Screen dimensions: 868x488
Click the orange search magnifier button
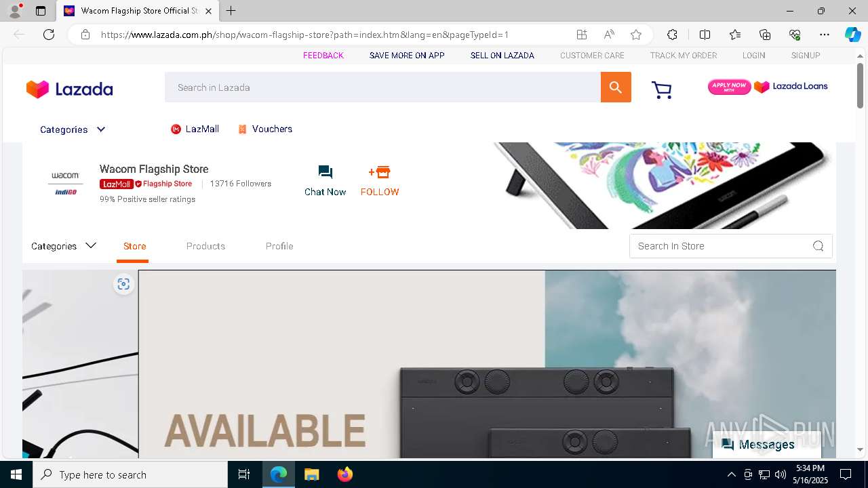click(x=616, y=87)
